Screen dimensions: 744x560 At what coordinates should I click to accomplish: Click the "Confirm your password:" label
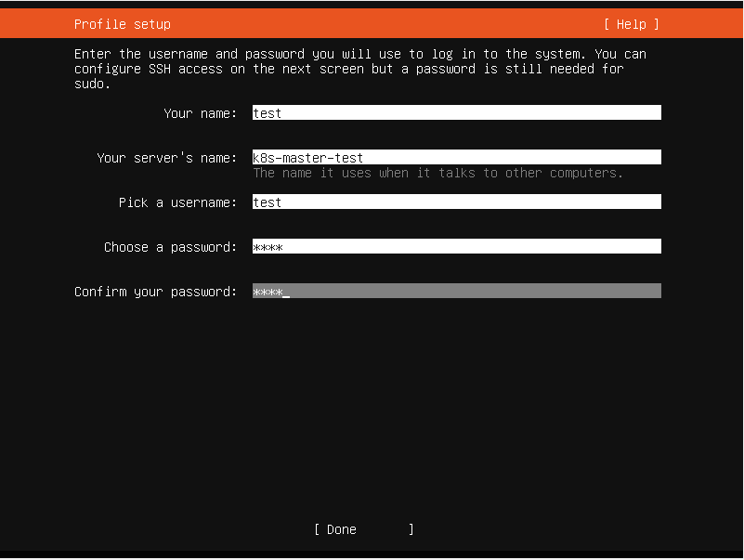tap(155, 292)
